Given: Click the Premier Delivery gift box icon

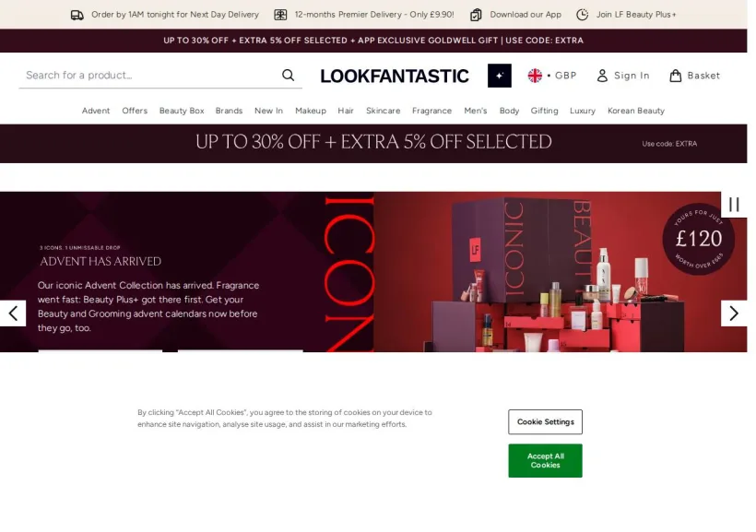Looking at the screenshot, I should 280,15.
